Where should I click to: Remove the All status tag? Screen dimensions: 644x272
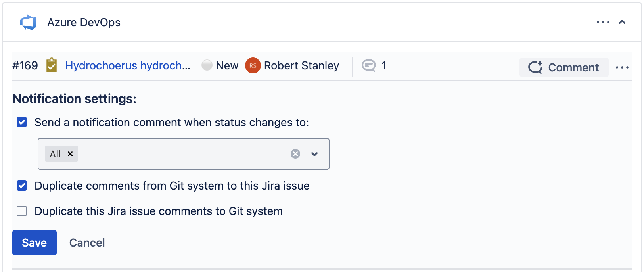point(70,154)
